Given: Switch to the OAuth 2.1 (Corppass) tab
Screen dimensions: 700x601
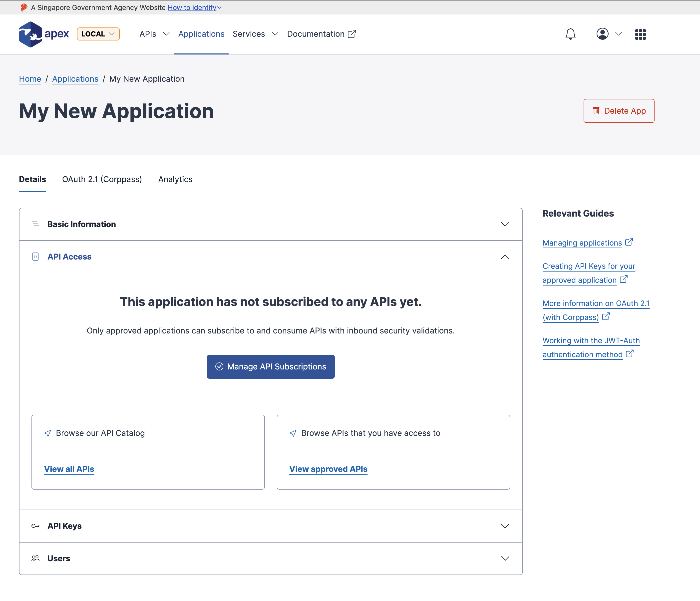Looking at the screenshot, I should tap(102, 179).
